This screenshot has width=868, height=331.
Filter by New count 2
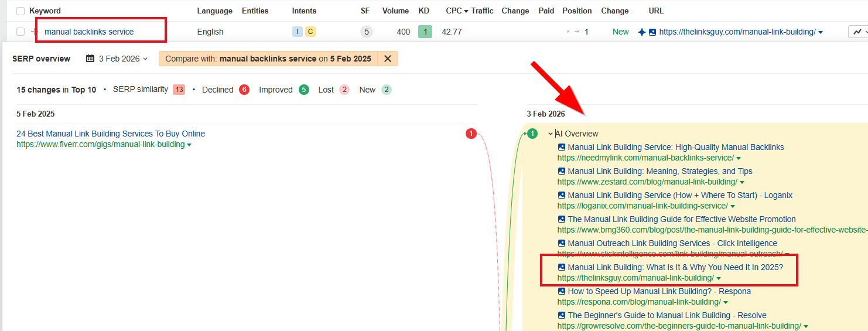coord(387,90)
